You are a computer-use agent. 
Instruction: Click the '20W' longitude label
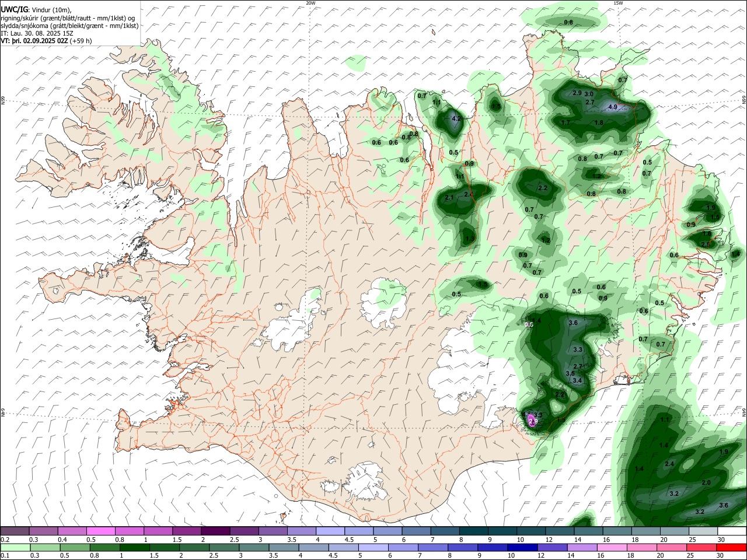click(x=310, y=3)
